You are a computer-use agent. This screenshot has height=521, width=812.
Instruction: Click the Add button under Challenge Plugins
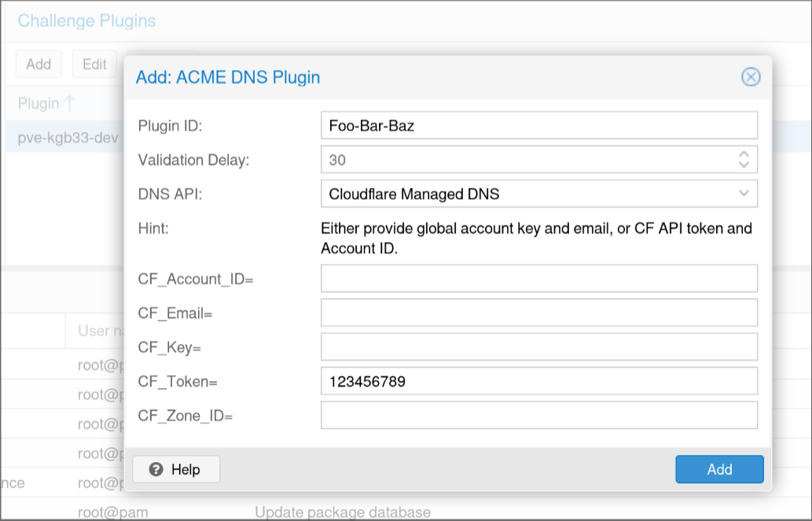click(x=38, y=64)
